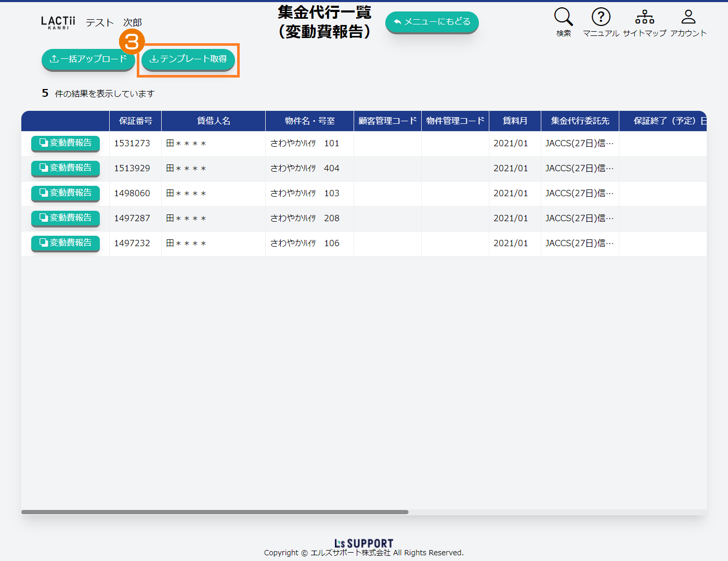Open 変動費報告 for guarantee 1498060
This screenshot has height=561, width=728.
(x=66, y=193)
